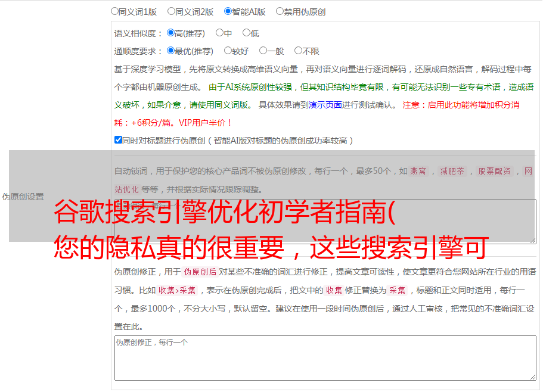Click the red 注意：启用此功能将增加积分消耗 warning text
This screenshot has width=543, height=392.
317,114
